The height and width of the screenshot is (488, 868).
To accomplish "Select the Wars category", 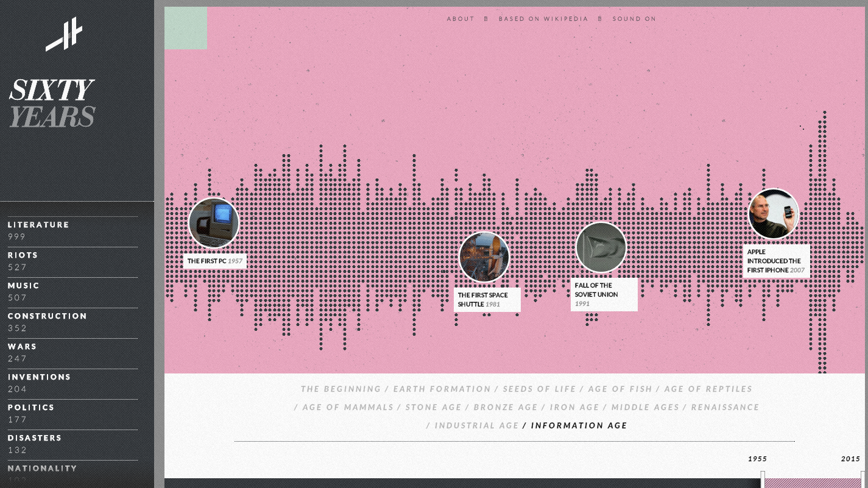I will coord(23,347).
